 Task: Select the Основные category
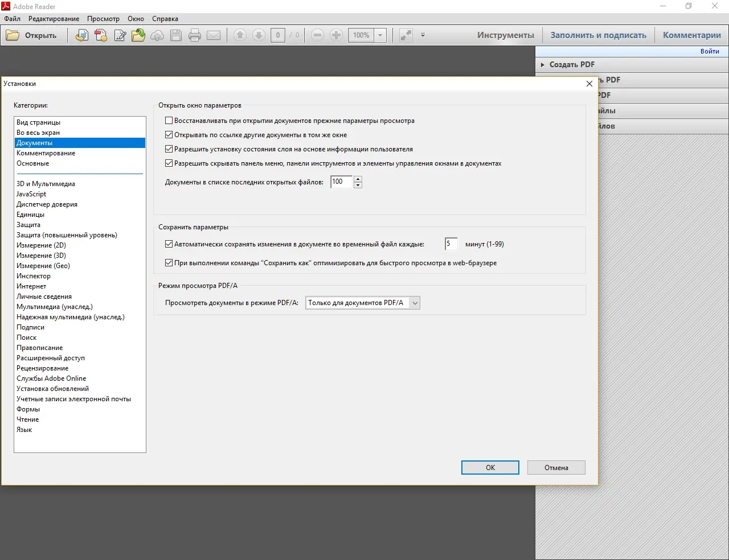(x=80, y=163)
